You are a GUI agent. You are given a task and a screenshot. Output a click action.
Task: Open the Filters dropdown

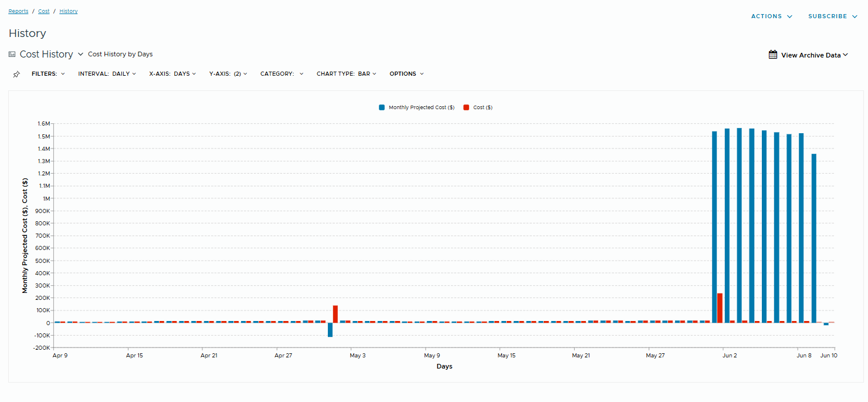tap(48, 74)
